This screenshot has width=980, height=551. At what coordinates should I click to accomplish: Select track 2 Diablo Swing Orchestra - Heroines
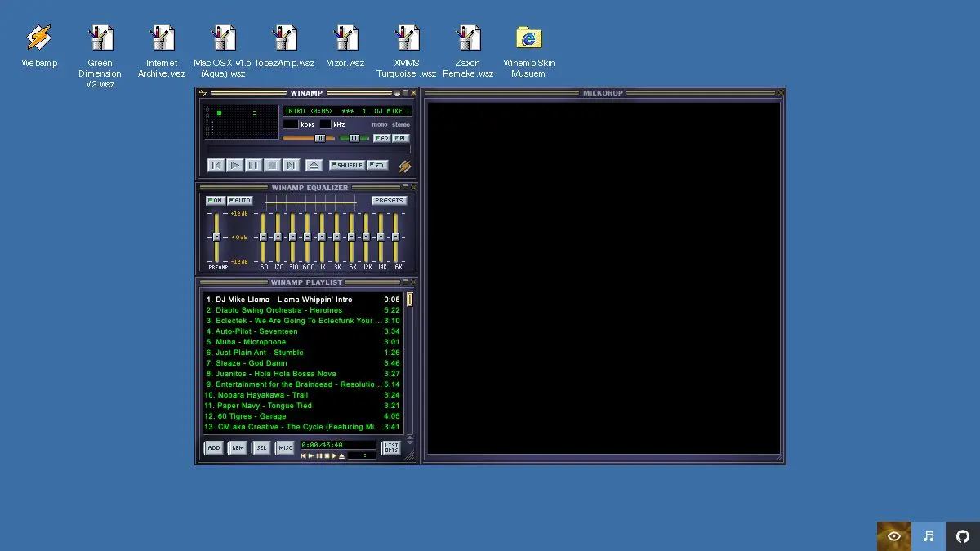[x=303, y=310]
